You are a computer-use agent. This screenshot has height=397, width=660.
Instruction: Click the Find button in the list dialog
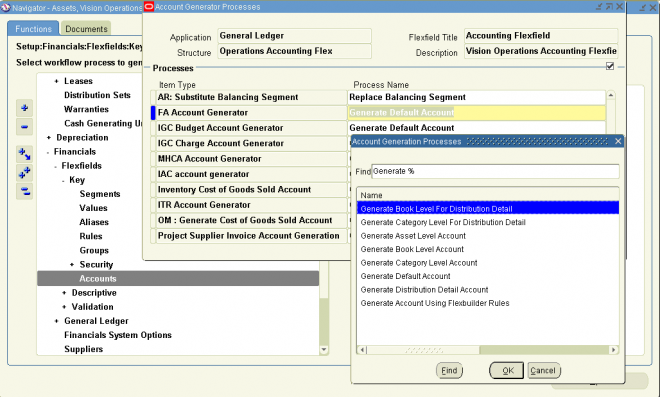(x=449, y=370)
